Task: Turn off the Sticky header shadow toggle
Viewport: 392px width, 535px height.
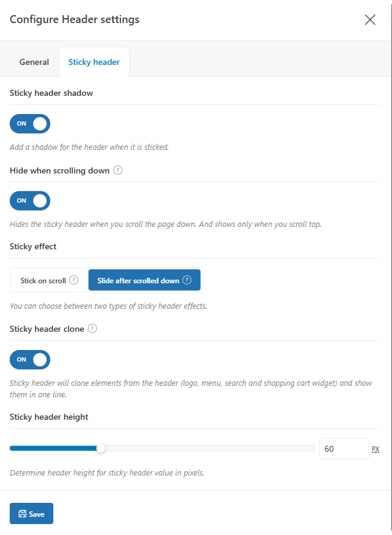Action: pos(30,124)
